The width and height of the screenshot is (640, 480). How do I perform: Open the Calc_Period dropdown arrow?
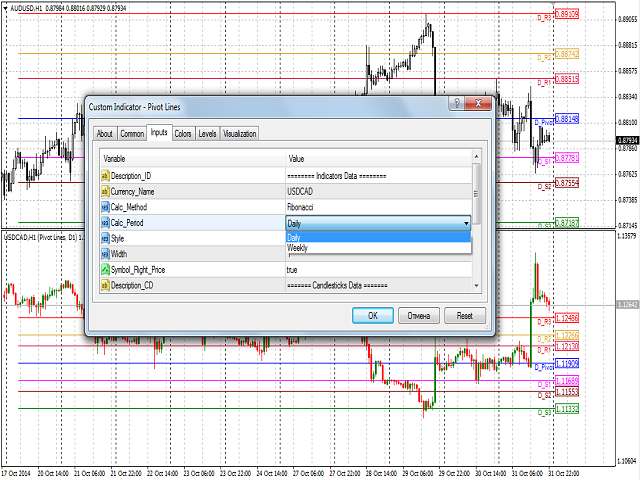(466, 223)
